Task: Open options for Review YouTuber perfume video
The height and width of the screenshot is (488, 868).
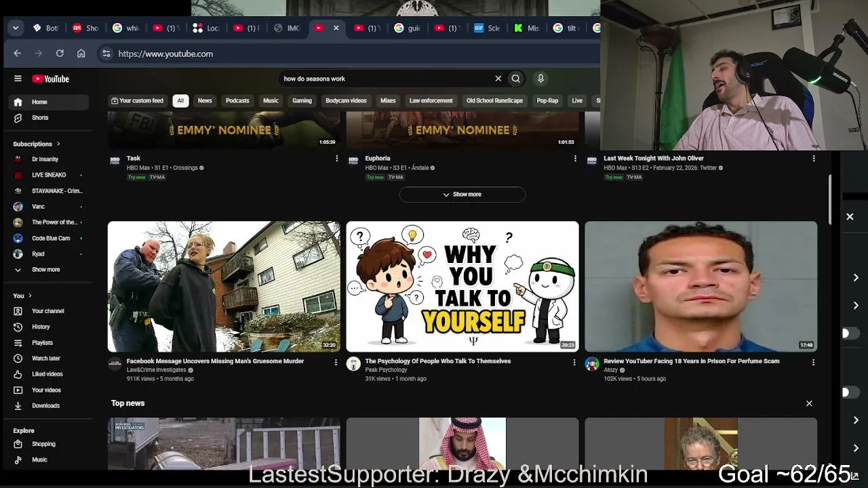Action: coord(813,363)
